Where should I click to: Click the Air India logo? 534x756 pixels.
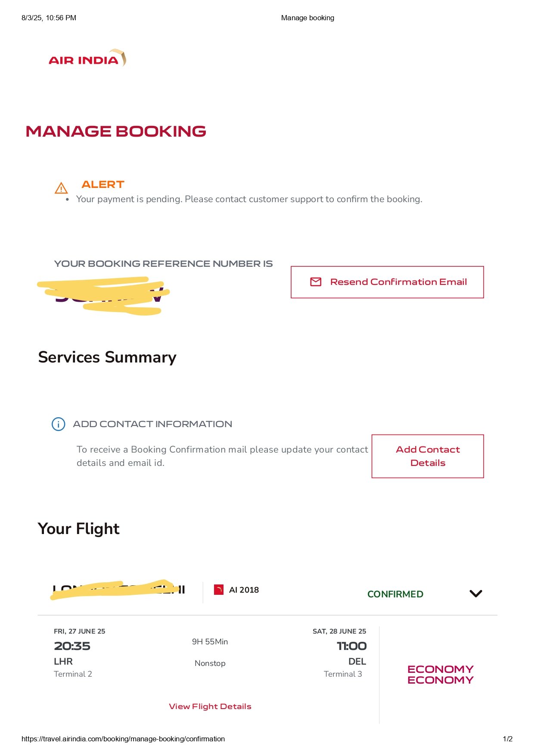click(x=87, y=58)
